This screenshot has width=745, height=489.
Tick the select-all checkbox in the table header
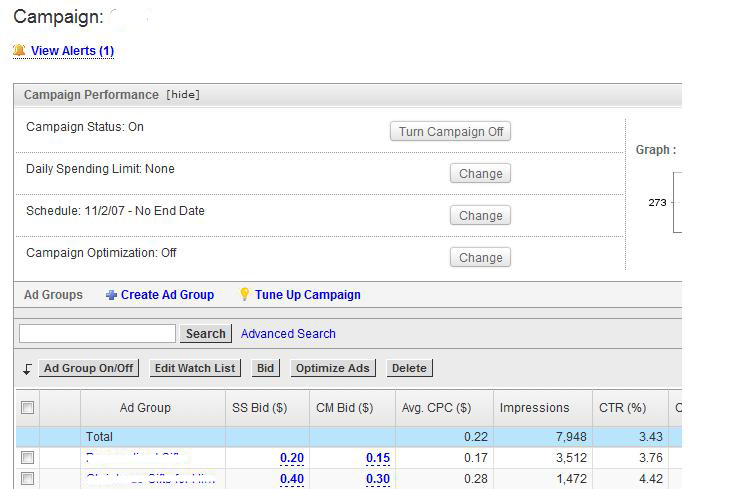(x=28, y=408)
